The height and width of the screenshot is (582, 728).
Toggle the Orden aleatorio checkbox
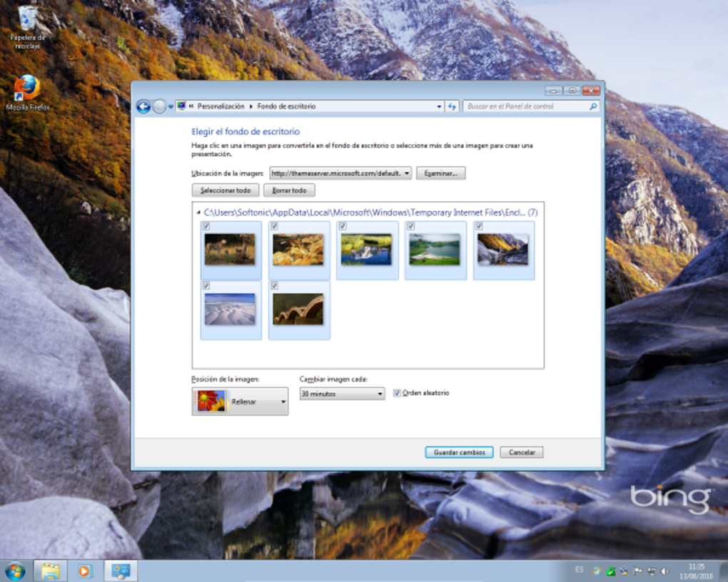tap(397, 393)
